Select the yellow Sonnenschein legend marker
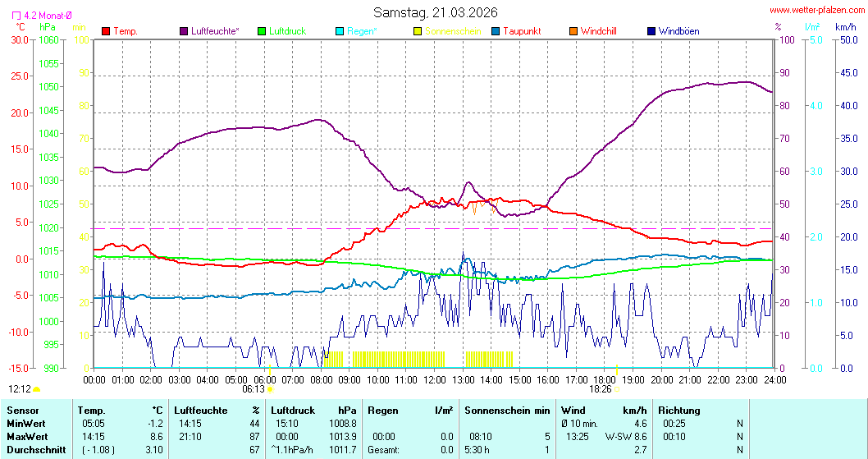The width and height of the screenshot is (868, 459). click(418, 31)
